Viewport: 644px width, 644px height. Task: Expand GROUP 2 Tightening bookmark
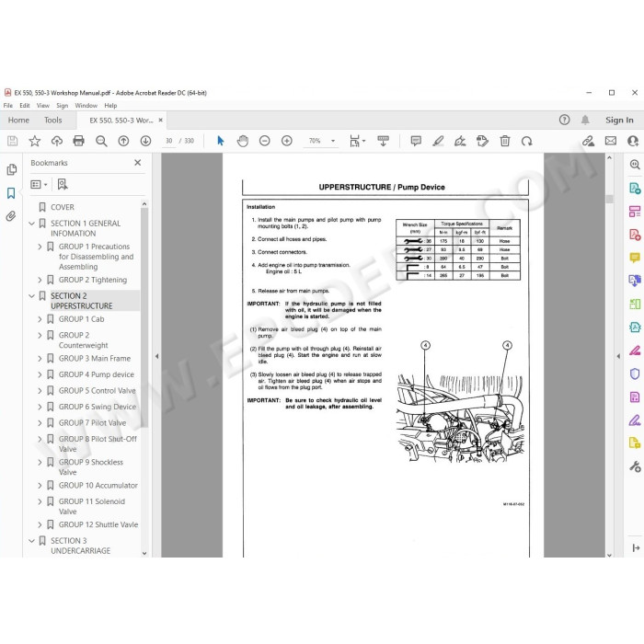[x=40, y=280]
